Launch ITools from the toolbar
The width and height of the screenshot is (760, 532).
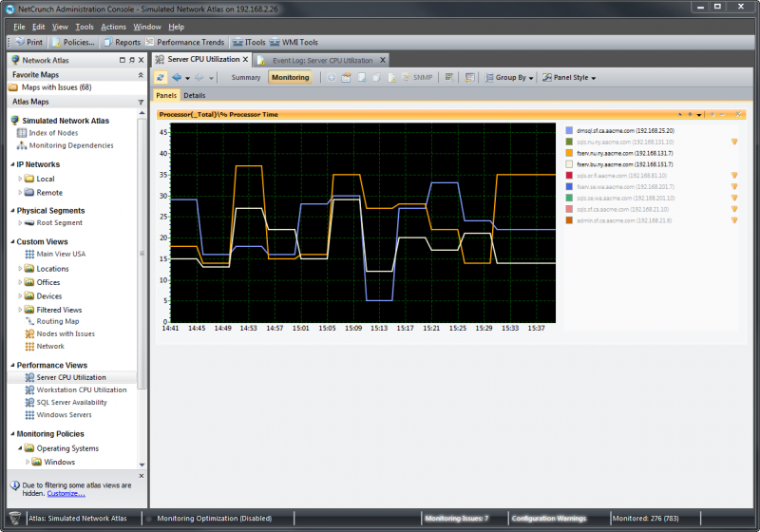click(249, 42)
